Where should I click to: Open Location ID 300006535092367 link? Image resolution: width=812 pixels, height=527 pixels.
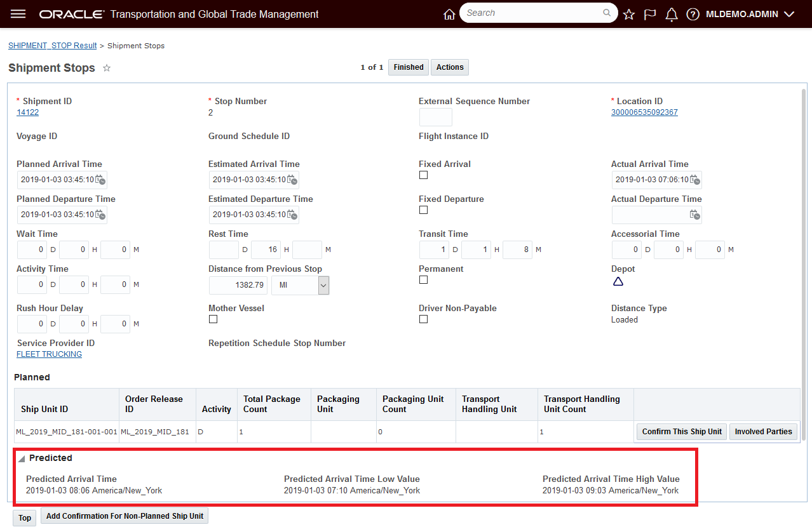click(644, 112)
